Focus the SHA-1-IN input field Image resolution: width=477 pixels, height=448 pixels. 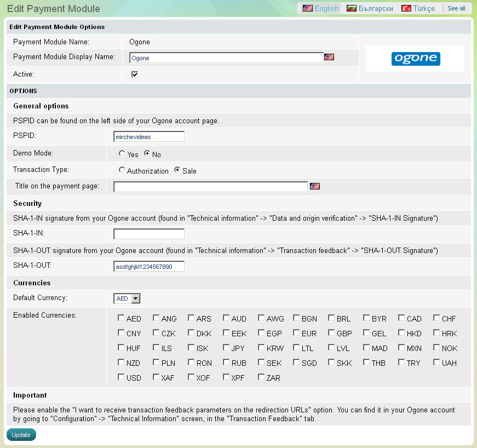coord(149,234)
